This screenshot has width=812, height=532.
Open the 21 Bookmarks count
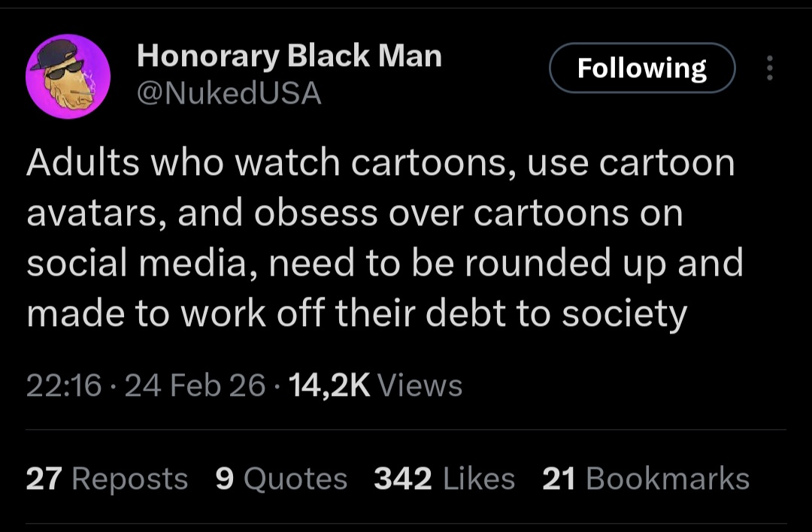coord(646,479)
